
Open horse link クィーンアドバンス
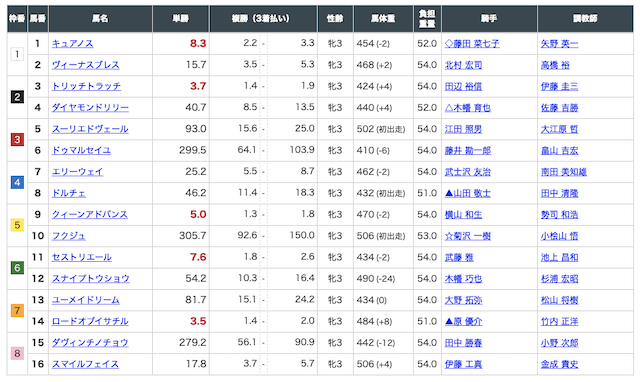[x=89, y=215]
